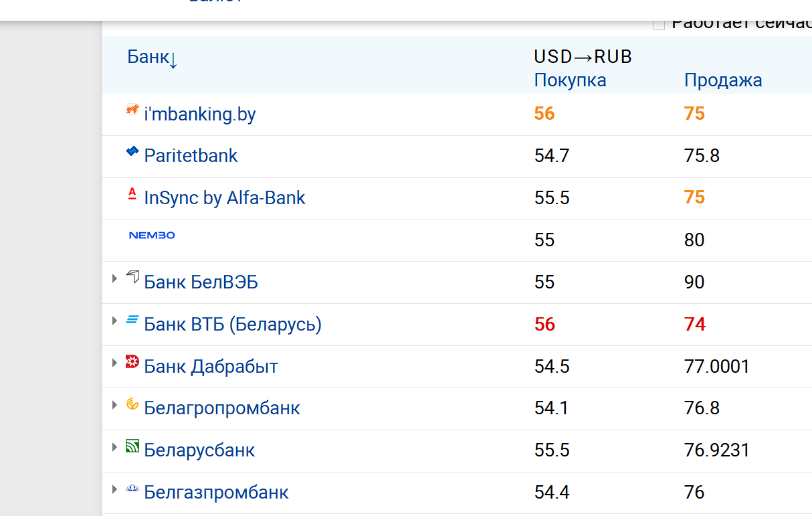Select the Банк БелВЭБ logo icon
Screen dimensions: 812x516
[x=132, y=278]
